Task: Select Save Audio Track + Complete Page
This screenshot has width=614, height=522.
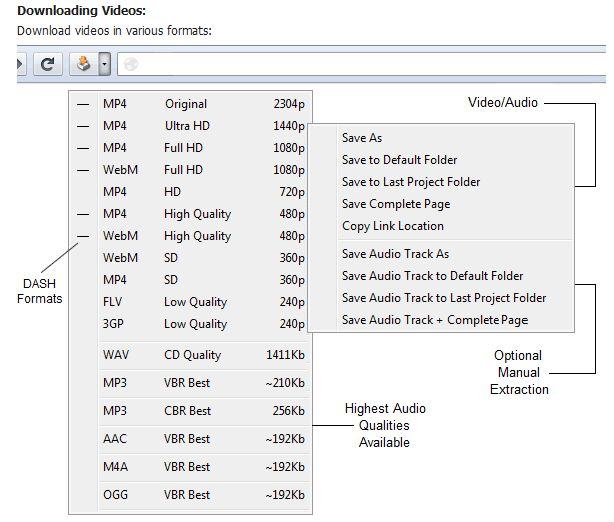Action: tap(441, 320)
